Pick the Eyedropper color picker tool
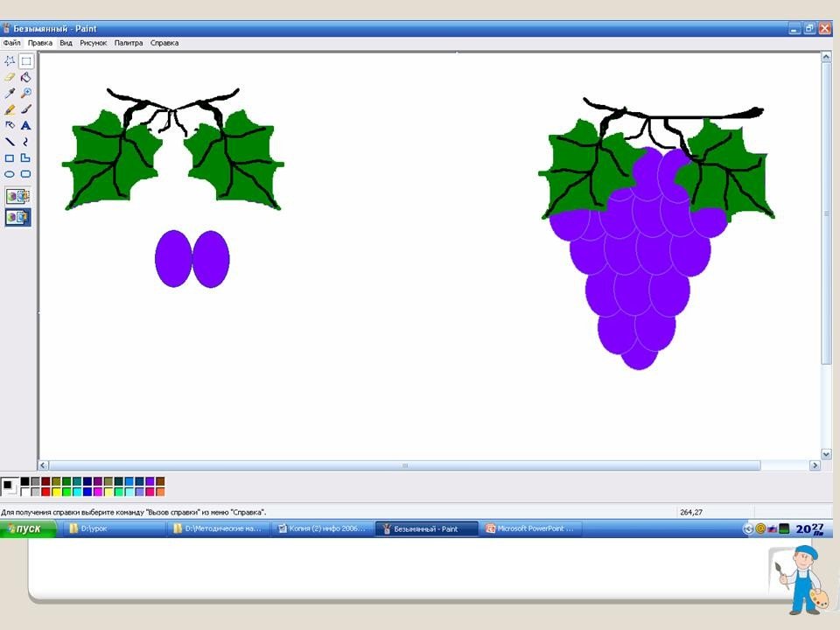Image resolution: width=840 pixels, height=630 pixels. (9, 94)
